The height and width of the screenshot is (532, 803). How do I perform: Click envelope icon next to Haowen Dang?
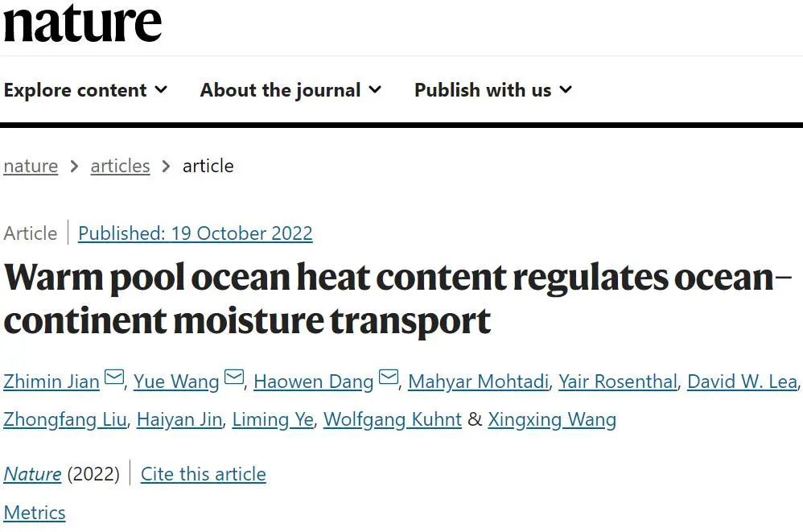389,377
